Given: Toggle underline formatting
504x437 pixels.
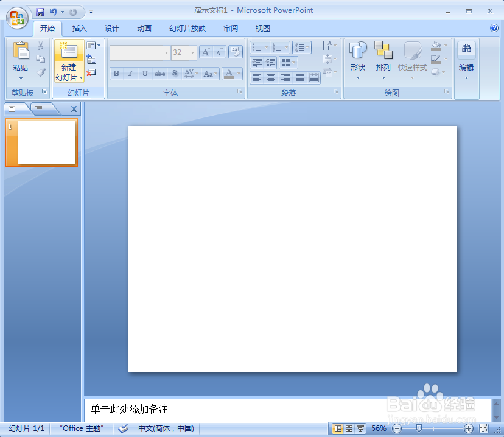Looking at the screenshot, I should [x=145, y=74].
